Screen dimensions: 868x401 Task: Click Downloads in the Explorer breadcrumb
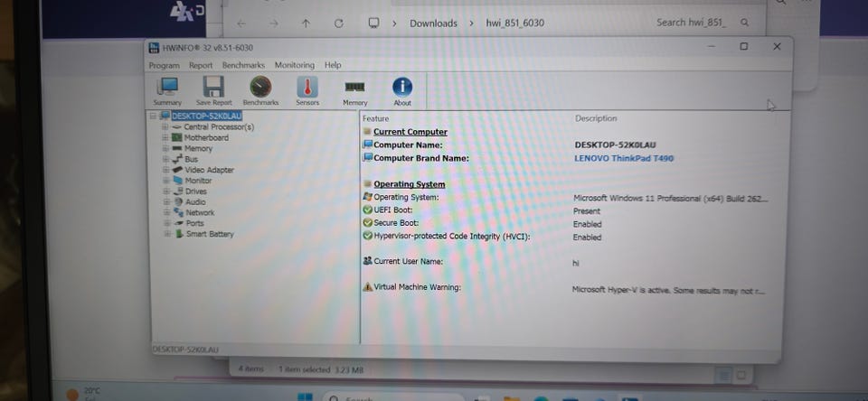click(x=433, y=23)
